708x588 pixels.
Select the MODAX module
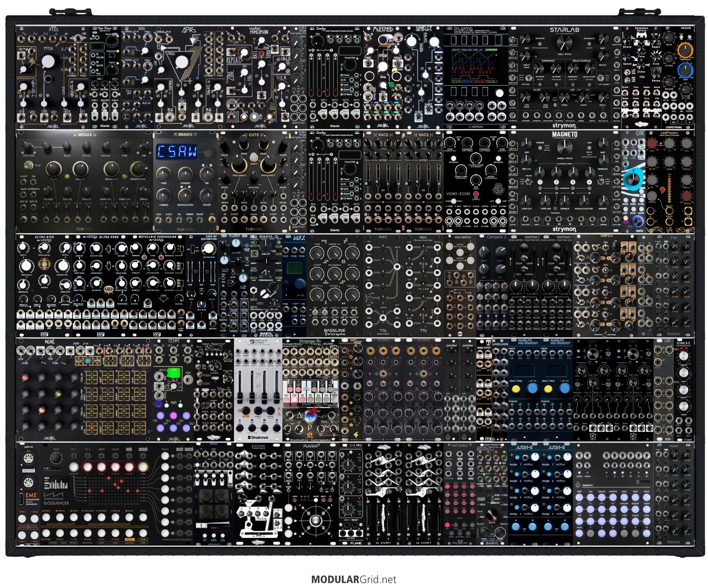85,182
